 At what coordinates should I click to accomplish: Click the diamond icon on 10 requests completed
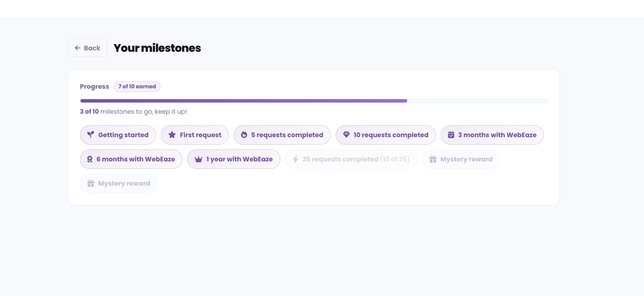346,135
